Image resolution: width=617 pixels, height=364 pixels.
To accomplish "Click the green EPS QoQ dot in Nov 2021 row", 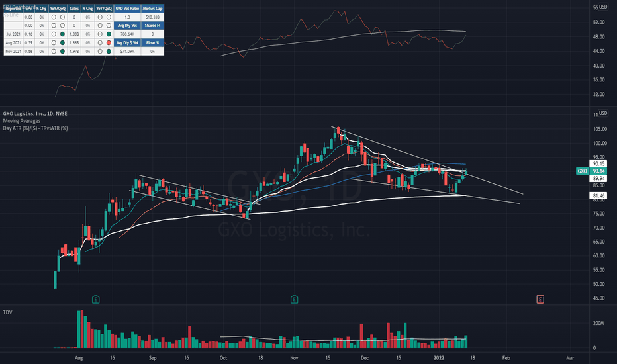I will coord(62,51).
